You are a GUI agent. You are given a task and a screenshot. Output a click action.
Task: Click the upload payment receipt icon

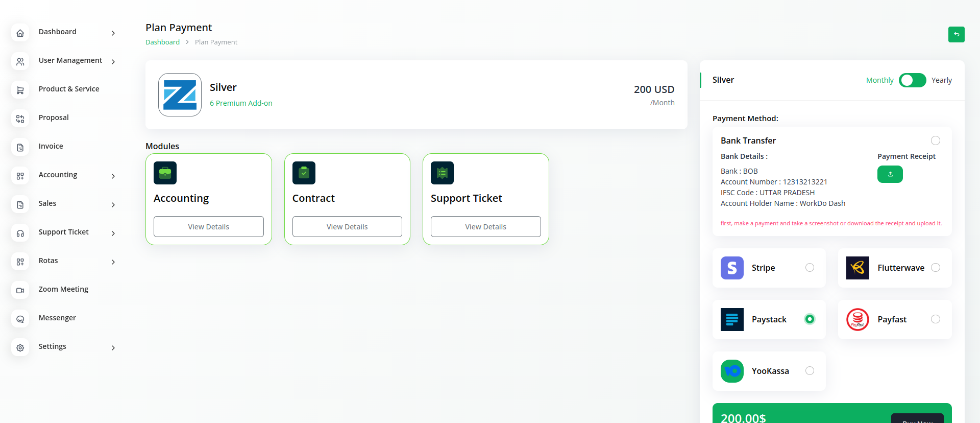pyautogui.click(x=890, y=174)
